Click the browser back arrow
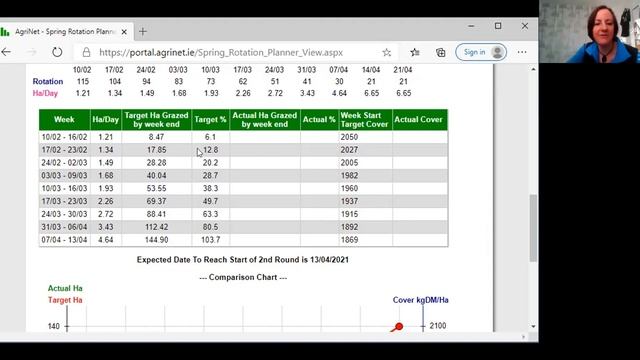This screenshot has width=640, height=360. coord(6,52)
